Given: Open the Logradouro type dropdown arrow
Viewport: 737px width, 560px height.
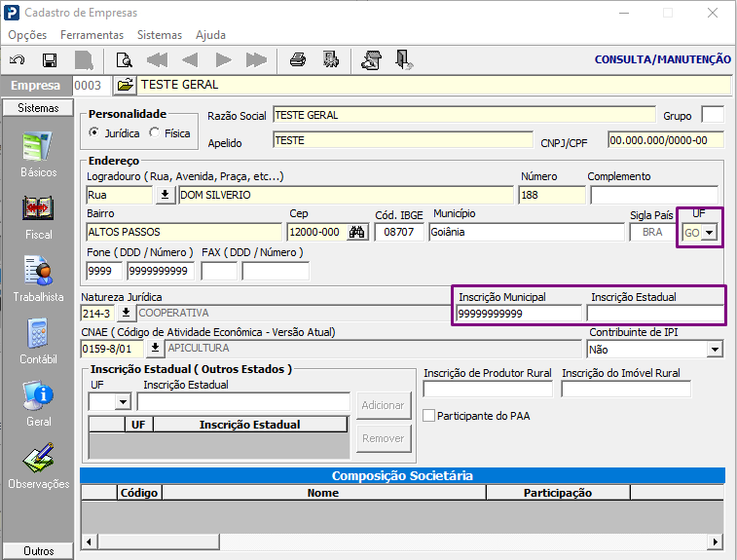Looking at the screenshot, I should click(x=165, y=195).
